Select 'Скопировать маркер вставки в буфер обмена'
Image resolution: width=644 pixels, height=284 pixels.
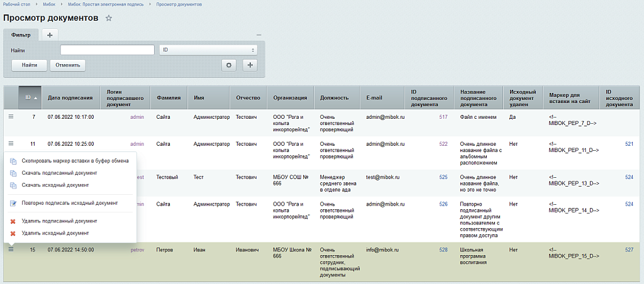coord(75,161)
